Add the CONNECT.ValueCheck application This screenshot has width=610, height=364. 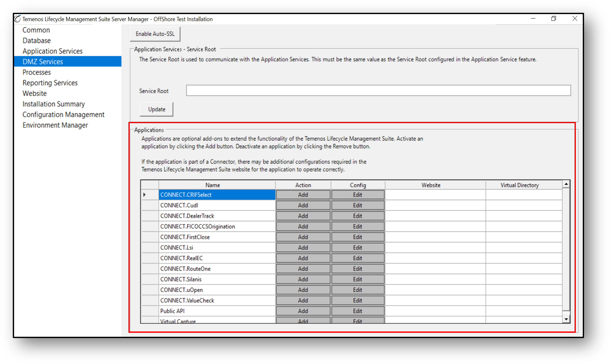303,300
